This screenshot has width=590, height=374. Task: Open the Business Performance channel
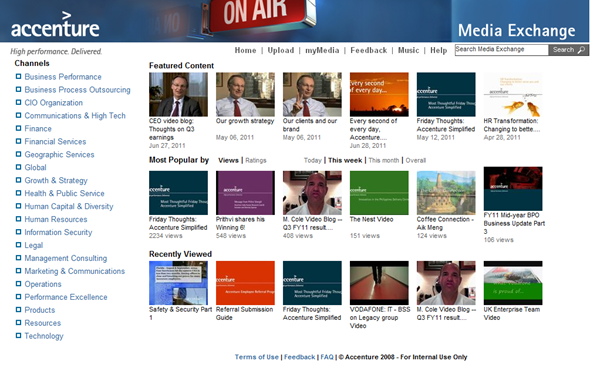[x=63, y=77]
